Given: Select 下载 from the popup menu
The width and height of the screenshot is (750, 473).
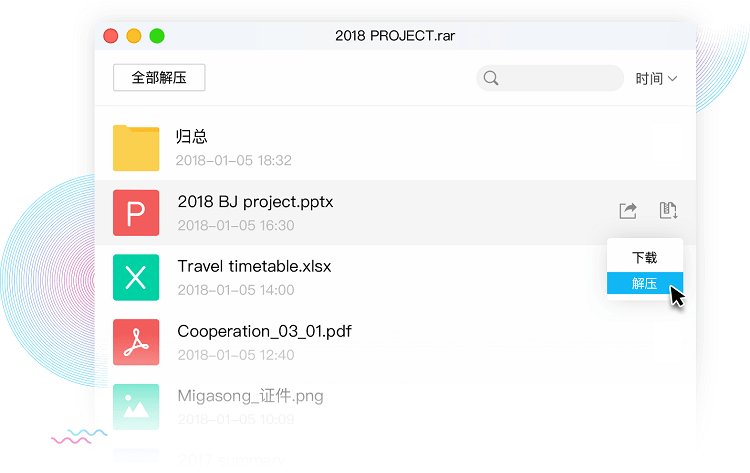Looking at the screenshot, I should [x=645, y=258].
